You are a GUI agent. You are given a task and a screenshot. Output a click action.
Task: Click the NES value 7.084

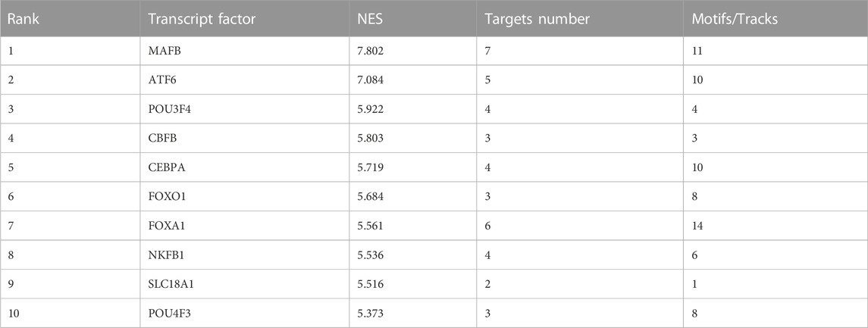coord(371,80)
